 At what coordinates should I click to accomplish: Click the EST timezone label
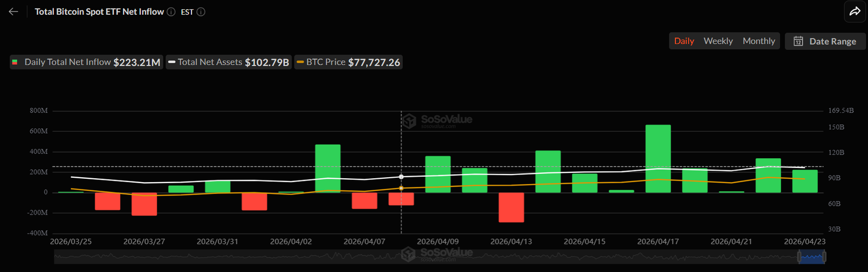(187, 12)
